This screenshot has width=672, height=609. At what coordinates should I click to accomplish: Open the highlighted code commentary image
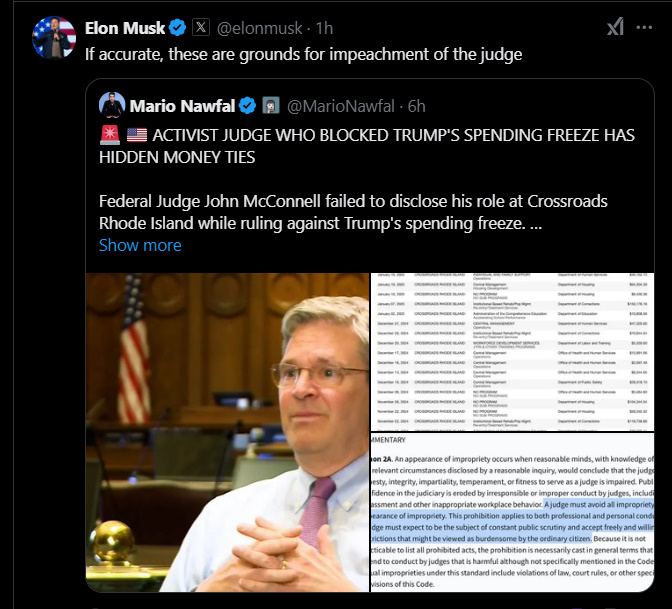(513, 513)
